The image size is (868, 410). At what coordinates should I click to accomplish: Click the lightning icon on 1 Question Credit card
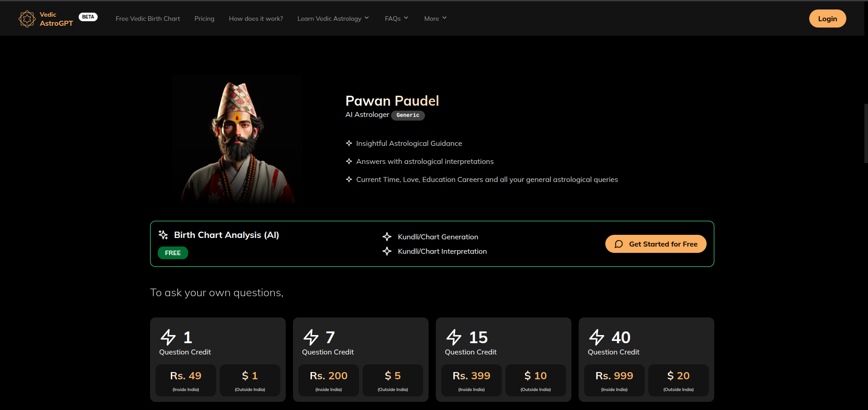[x=168, y=337]
